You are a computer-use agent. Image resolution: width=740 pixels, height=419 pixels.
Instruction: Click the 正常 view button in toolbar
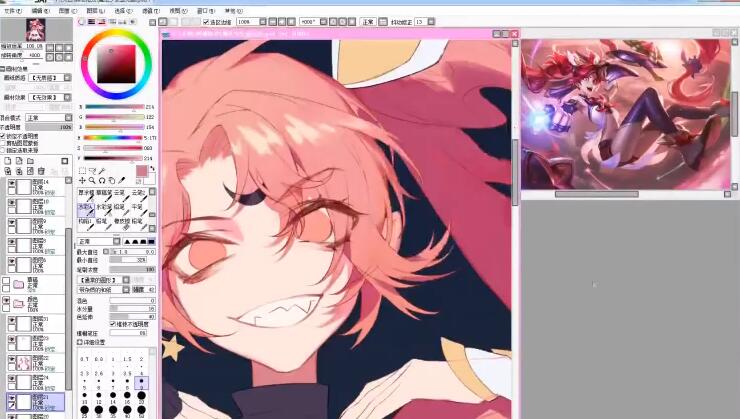click(x=368, y=22)
